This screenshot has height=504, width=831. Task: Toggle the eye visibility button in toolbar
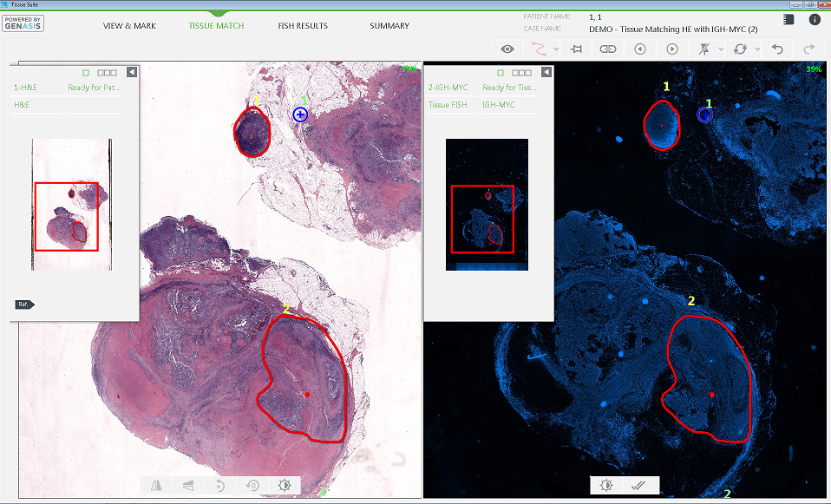click(x=507, y=49)
